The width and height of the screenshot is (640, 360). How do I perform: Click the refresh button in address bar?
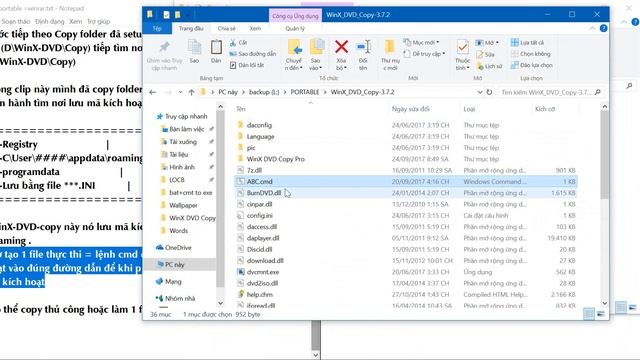pos(489,92)
